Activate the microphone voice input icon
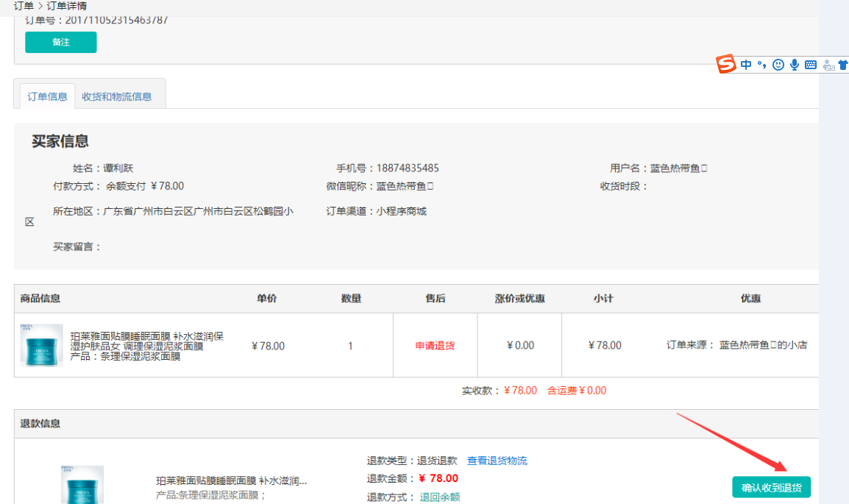849x504 pixels. click(795, 65)
